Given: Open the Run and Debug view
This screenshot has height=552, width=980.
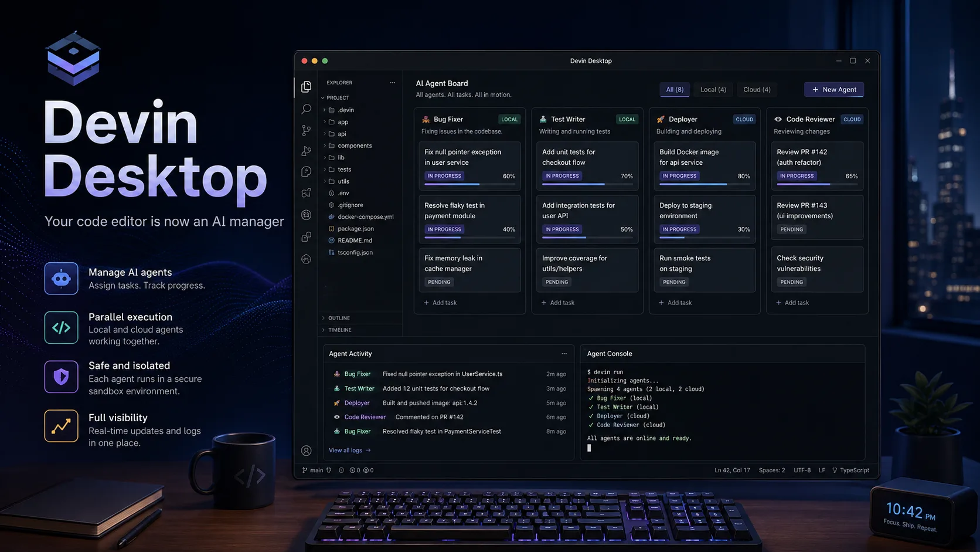Looking at the screenshot, I should point(306,151).
